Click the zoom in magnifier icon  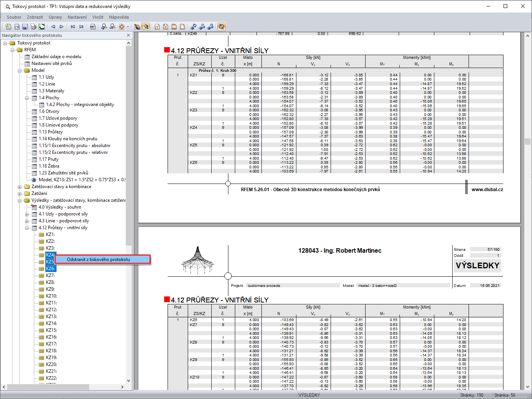click(x=104, y=27)
